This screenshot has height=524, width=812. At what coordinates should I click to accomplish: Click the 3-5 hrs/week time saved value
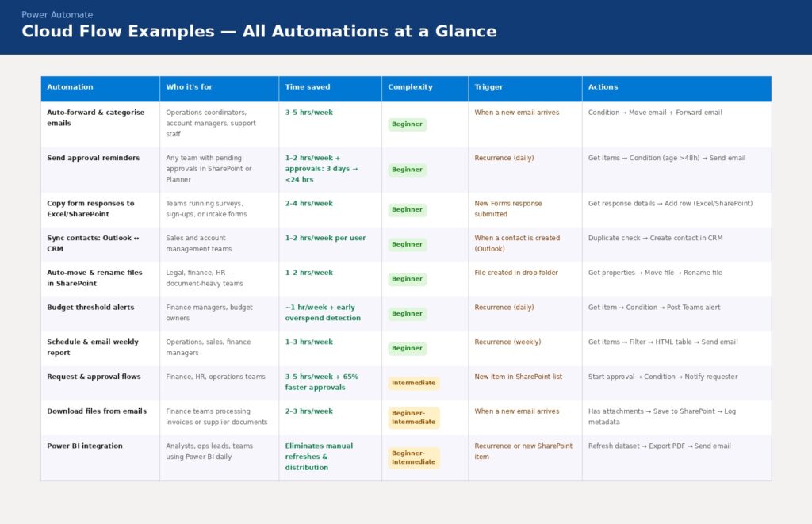point(309,113)
